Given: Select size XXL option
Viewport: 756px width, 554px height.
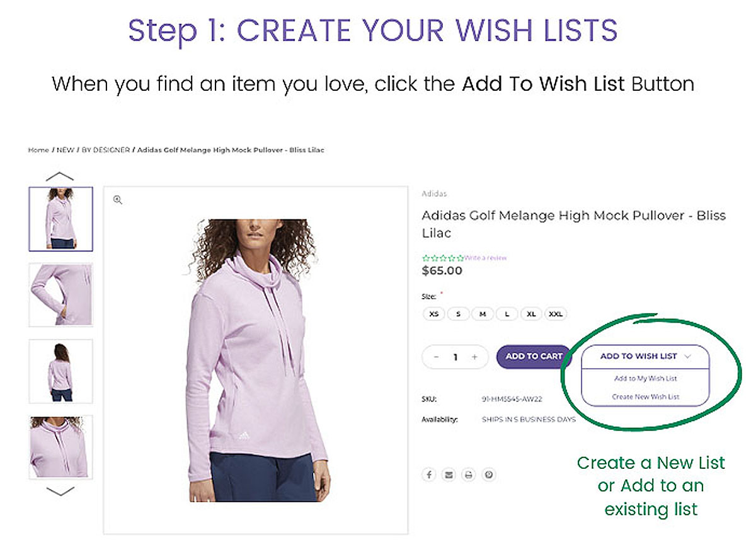Looking at the screenshot, I should (556, 313).
